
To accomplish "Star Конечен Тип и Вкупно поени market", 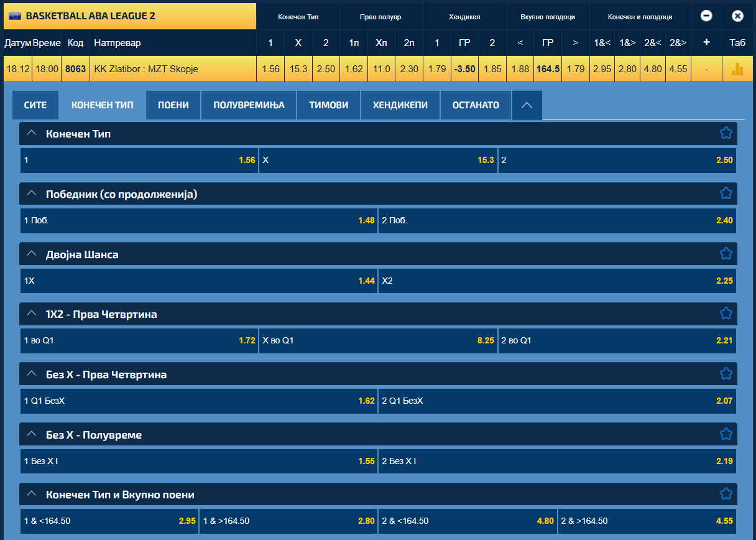I will (726, 494).
